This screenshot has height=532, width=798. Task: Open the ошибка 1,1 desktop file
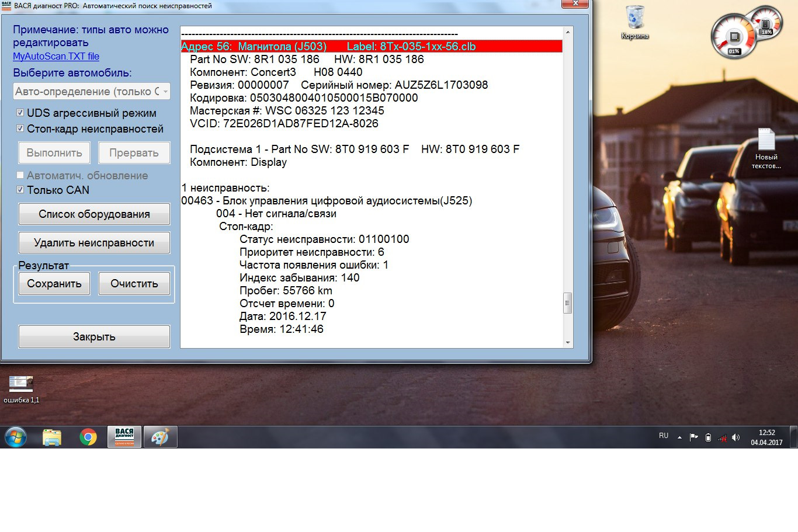point(21,385)
